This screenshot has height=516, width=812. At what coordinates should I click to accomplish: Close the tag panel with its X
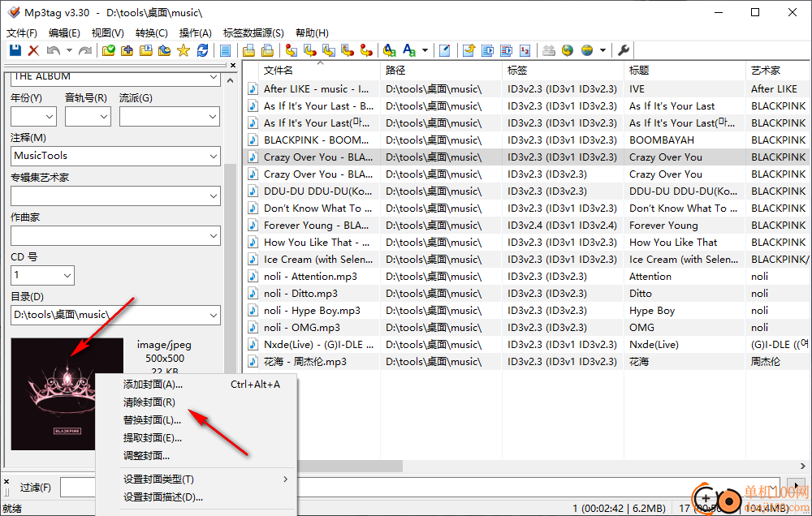tap(233, 65)
